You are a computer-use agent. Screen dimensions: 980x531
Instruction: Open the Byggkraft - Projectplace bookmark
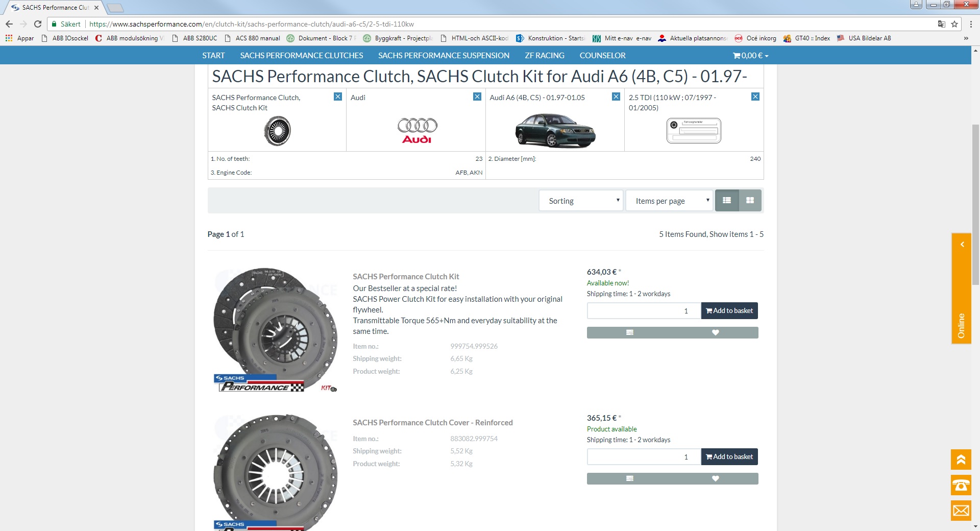point(398,38)
